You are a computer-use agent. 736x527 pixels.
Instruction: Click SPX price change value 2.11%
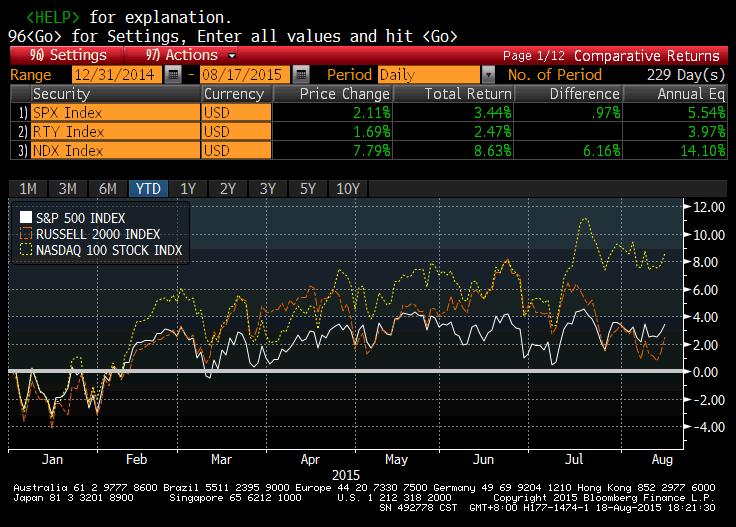(x=371, y=113)
